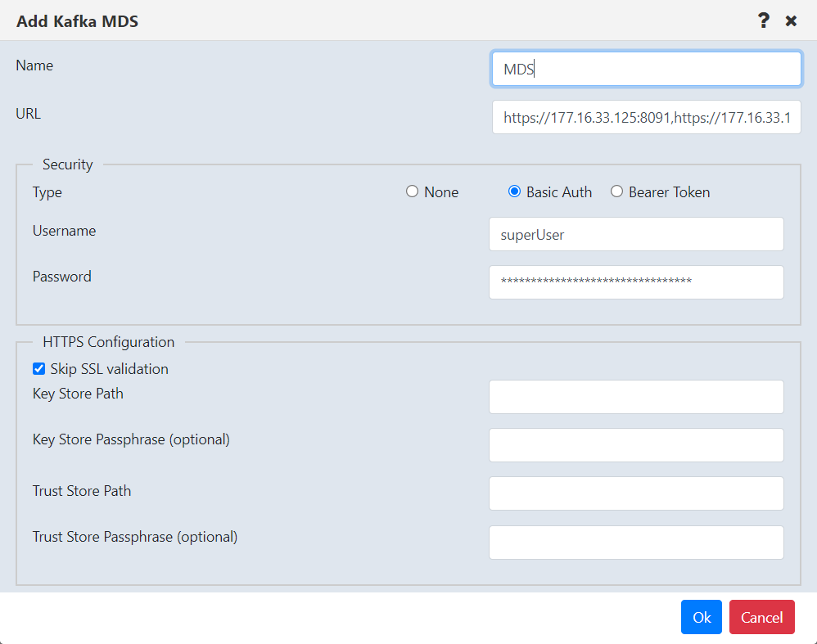Focus the Password field

(x=636, y=282)
